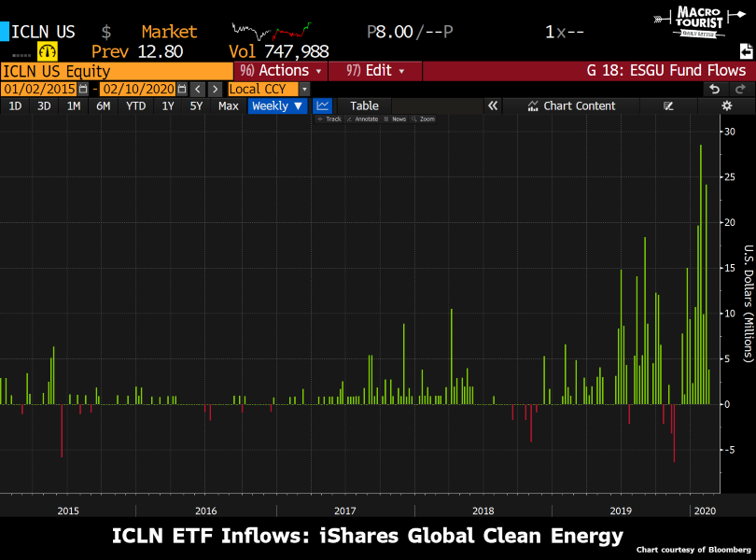Image resolution: width=756 pixels, height=560 pixels.
Task: Open the Chart Content panel
Action: coord(571,105)
